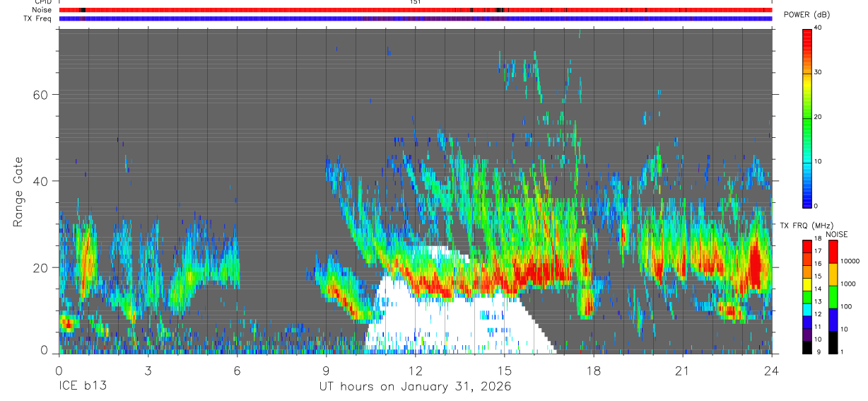Click the 18 label on the TX FRQ scale

tap(818, 239)
